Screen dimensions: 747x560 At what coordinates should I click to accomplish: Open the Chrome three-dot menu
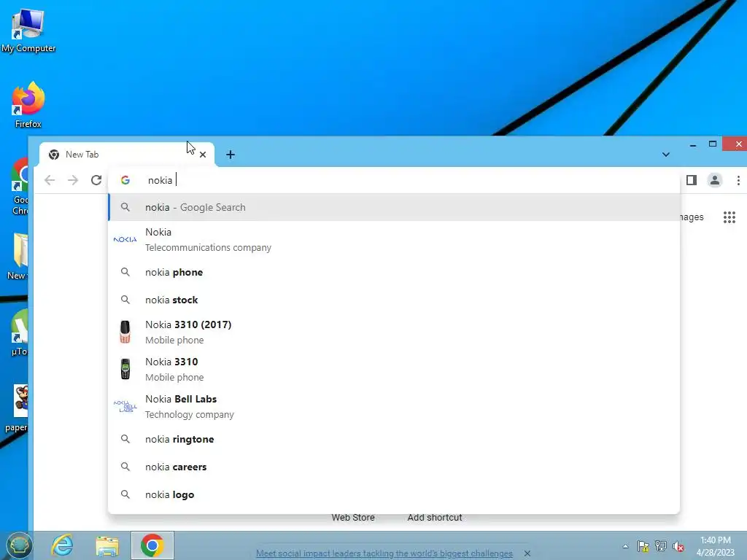tap(738, 180)
